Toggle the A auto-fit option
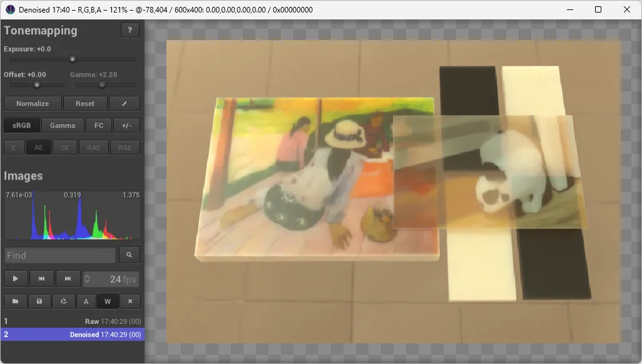 86,301
